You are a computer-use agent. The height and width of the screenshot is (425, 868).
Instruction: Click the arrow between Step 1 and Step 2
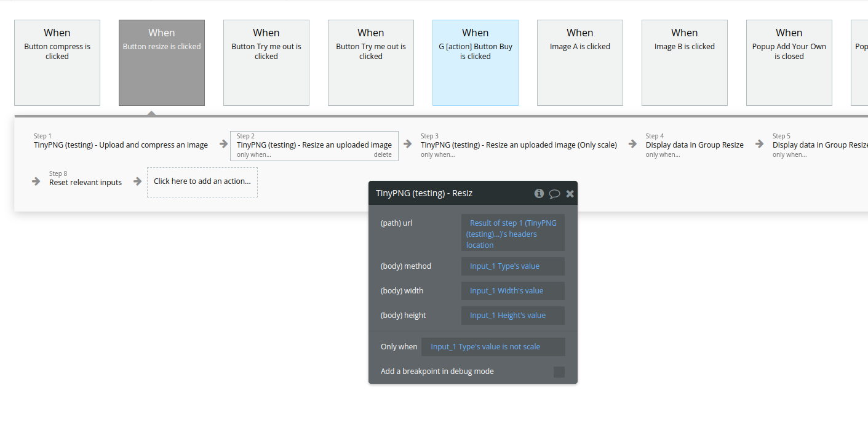[224, 144]
